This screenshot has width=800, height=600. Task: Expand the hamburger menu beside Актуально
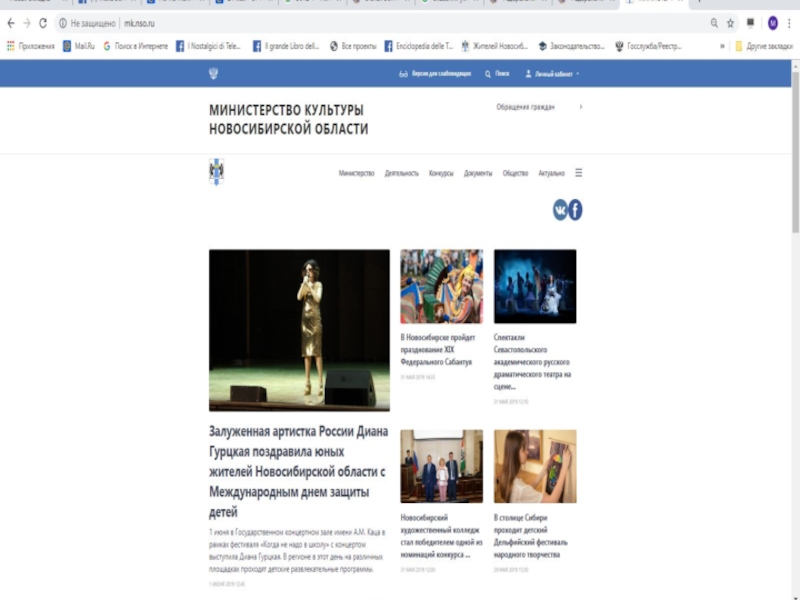click(578, 172)
